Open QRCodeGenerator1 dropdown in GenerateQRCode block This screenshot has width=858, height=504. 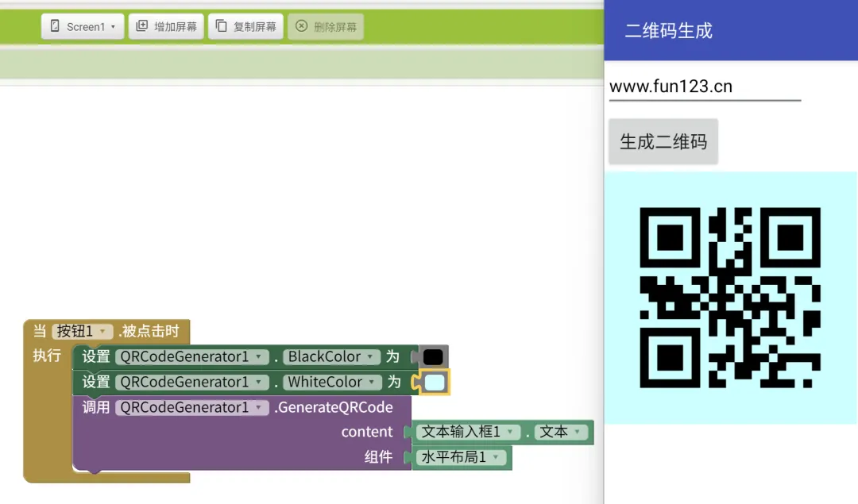point(192,407)
